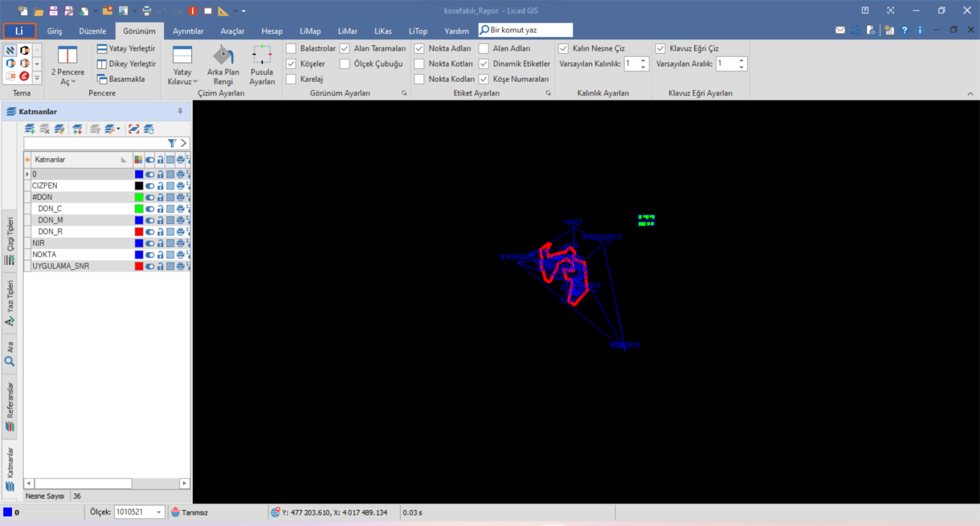Screen dimensions: 980x526
Task: Enable the Ölçek Çubuğu checkbox
Action: [x=345, y=64]
